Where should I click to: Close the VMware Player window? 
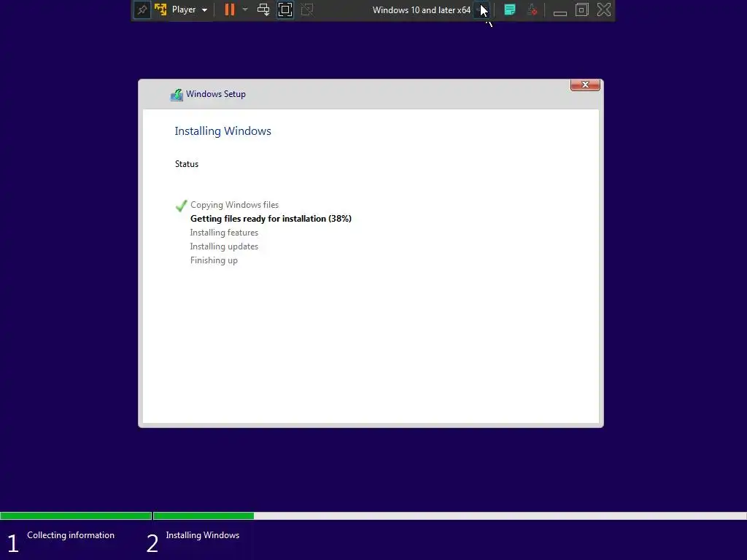pyautogui.click(x=604, y=9)
